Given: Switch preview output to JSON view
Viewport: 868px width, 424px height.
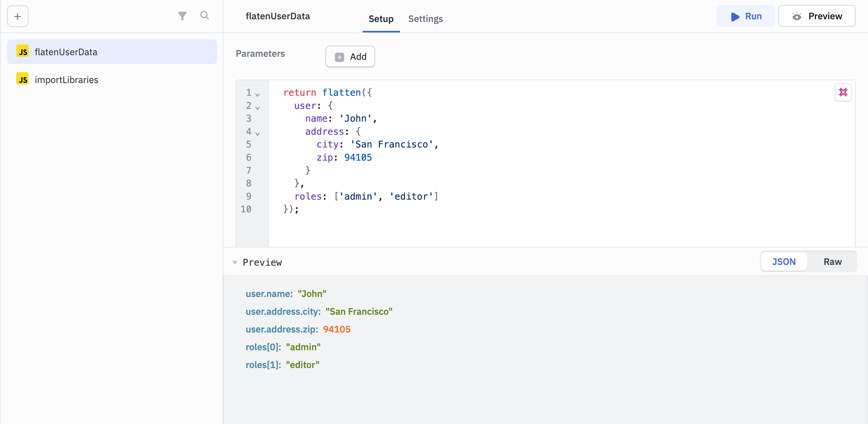Looking at the screenshot, I should pos(783,262).
